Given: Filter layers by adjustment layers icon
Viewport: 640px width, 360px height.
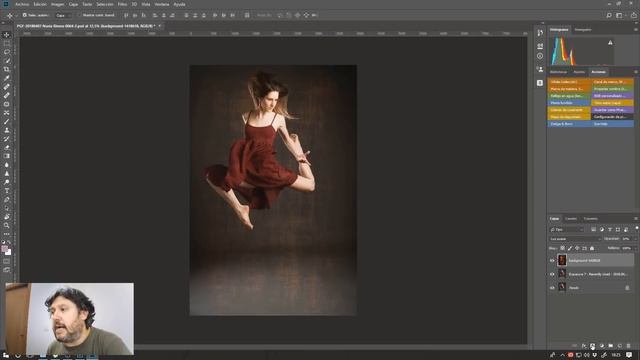Looking at the screenshot, I should (x=602, y=229).
